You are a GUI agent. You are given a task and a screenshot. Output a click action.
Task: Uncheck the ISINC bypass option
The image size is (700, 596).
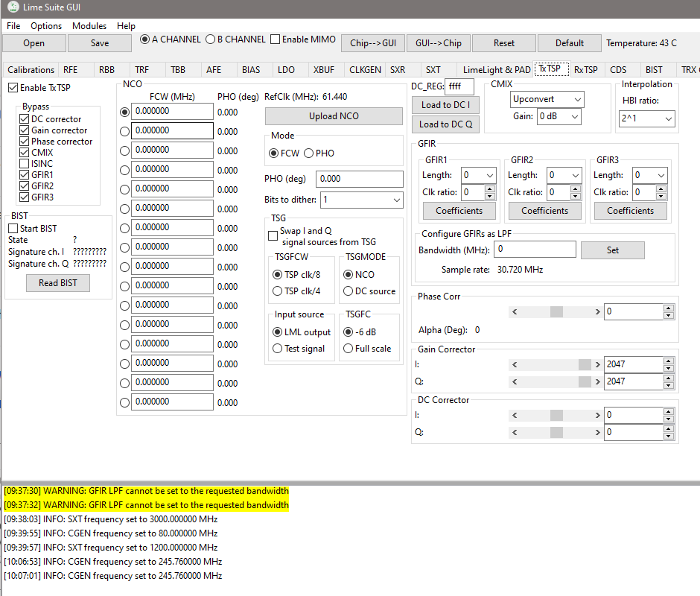[25, 164]
